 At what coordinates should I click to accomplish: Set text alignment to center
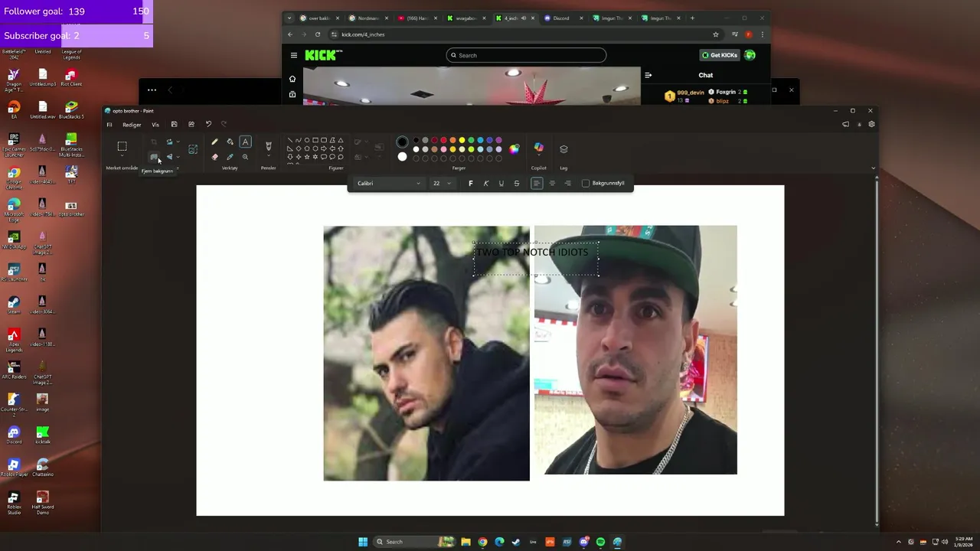(552, 183)
